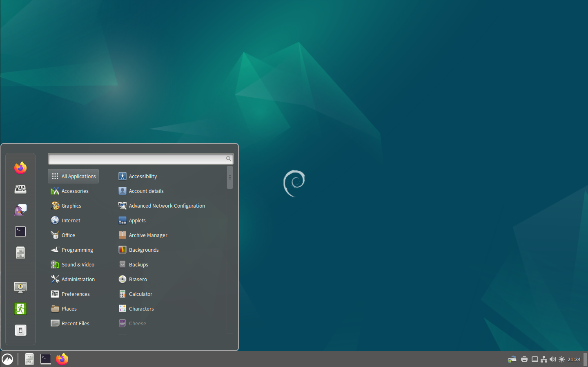Click the brightness sun icon in tray
This screenshot has height=367, width=588.
[562, 359]
